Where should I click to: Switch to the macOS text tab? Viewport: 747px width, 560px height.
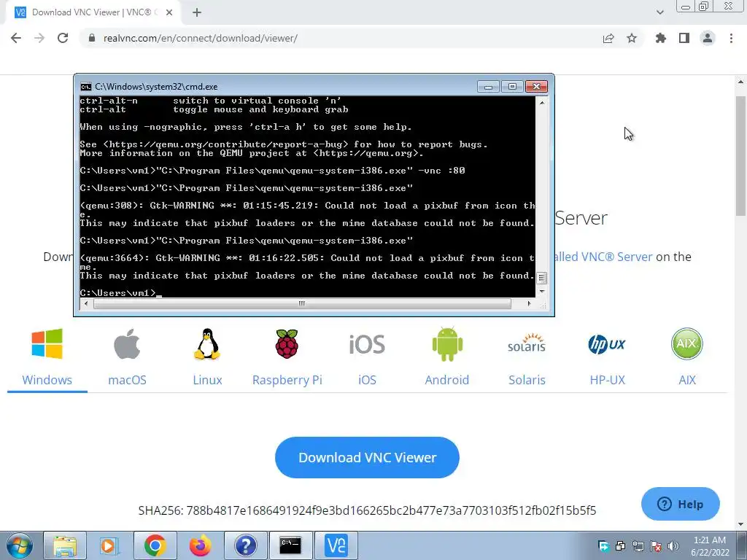pyautogui.click(x=127, y=380)
